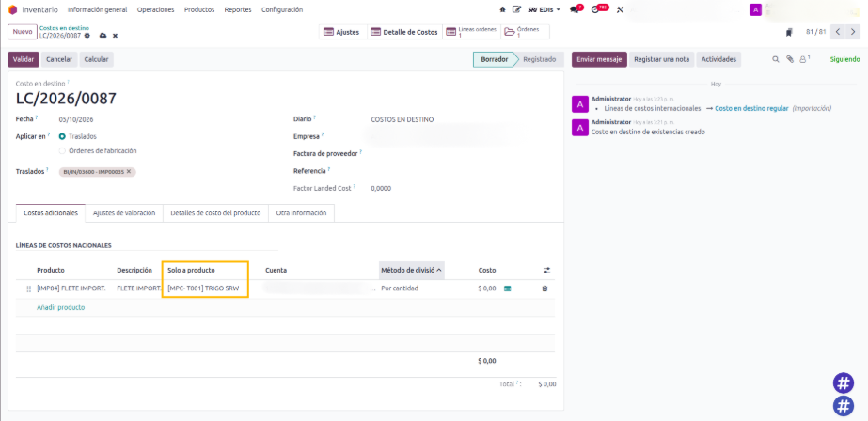Viewport: 868px width, 421px height.
Task: Toggle the Siguiendo follow status
Action: 844,59
